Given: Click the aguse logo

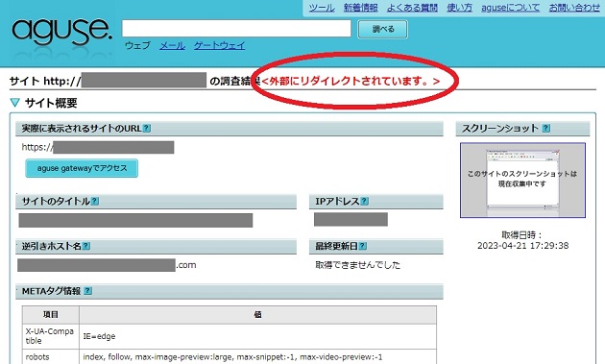Looking at the screenshot, I should point(61,31).
